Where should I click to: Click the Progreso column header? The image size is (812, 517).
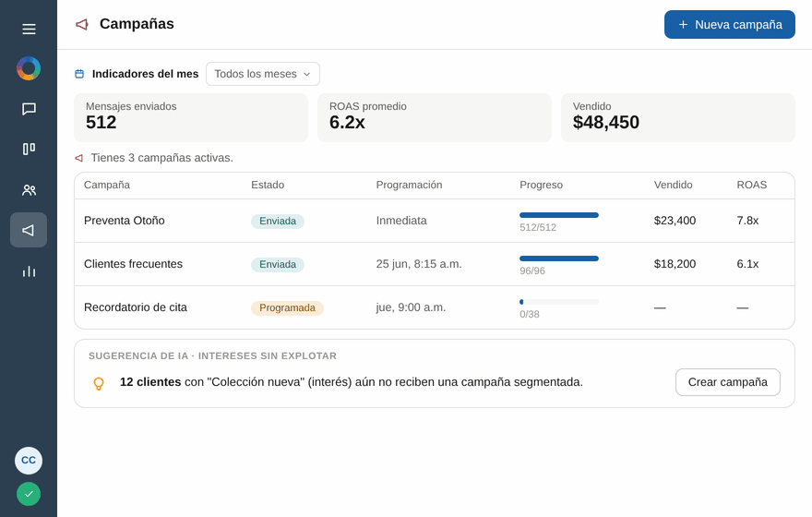(x=541, y=185)
